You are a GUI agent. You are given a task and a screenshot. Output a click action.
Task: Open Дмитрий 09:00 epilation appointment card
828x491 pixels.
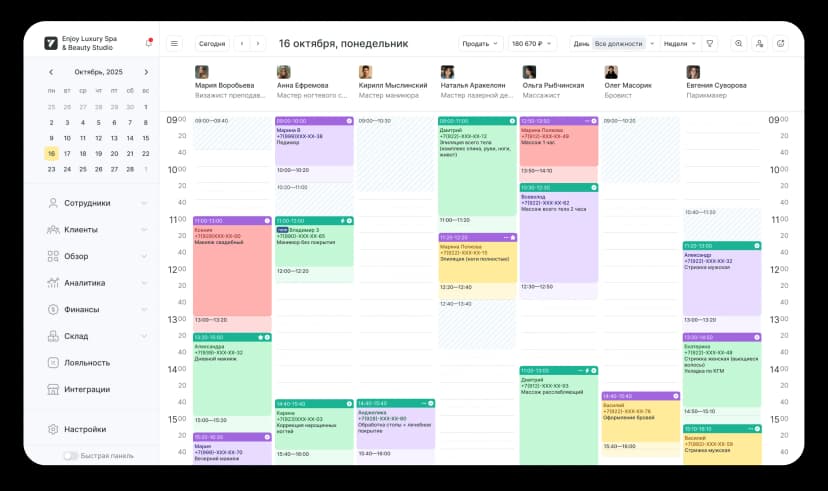pos(477,166)
